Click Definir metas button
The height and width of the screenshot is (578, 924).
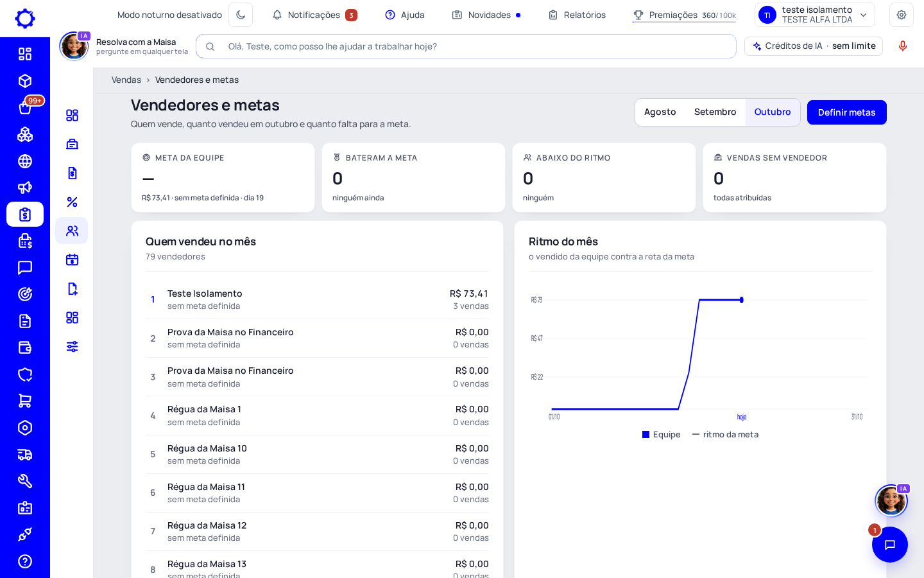(x=847, y=112)
